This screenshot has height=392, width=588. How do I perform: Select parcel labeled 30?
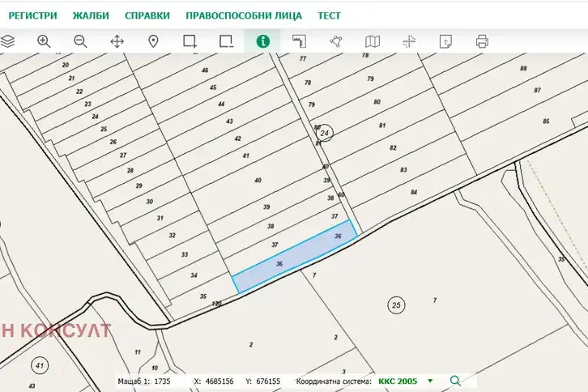tap(150, 202)
